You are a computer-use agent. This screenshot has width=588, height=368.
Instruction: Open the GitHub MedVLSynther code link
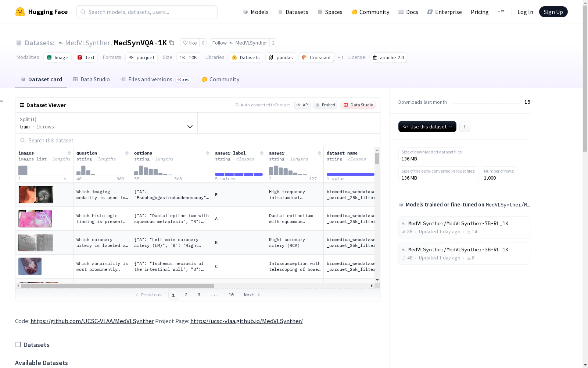(92, 321)
